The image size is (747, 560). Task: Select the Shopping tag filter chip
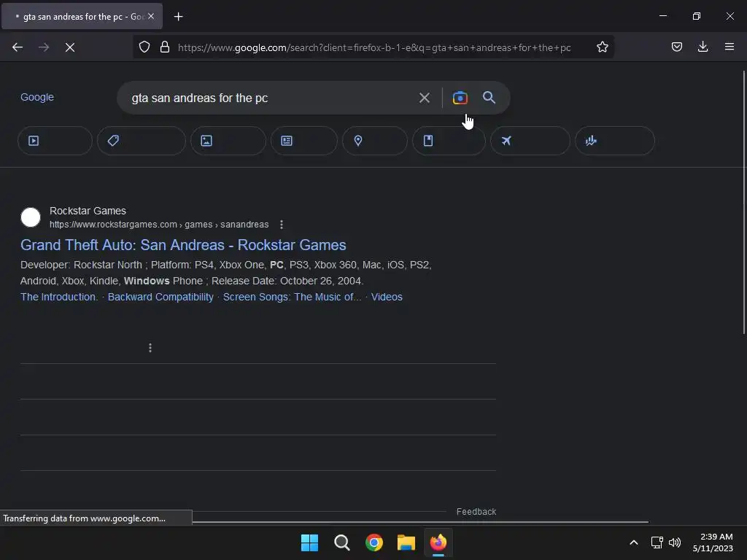coord(141,141)
